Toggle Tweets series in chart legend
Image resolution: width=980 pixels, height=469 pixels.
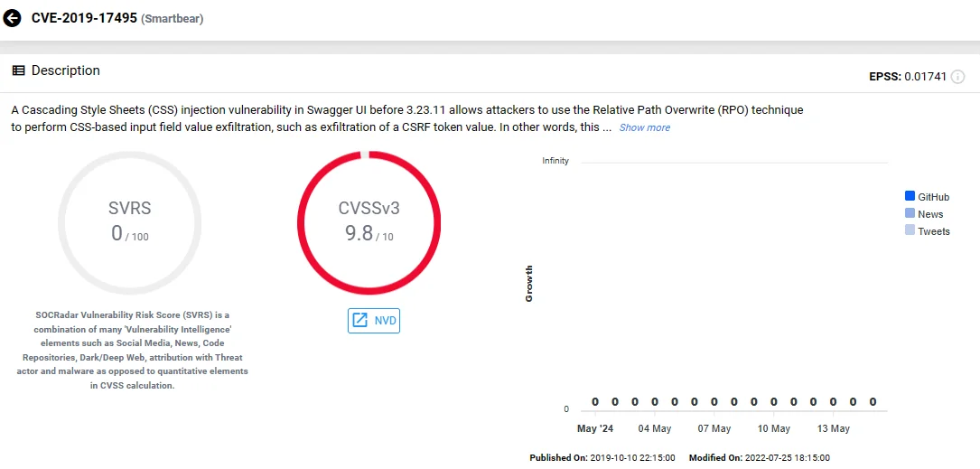[927, 230]
